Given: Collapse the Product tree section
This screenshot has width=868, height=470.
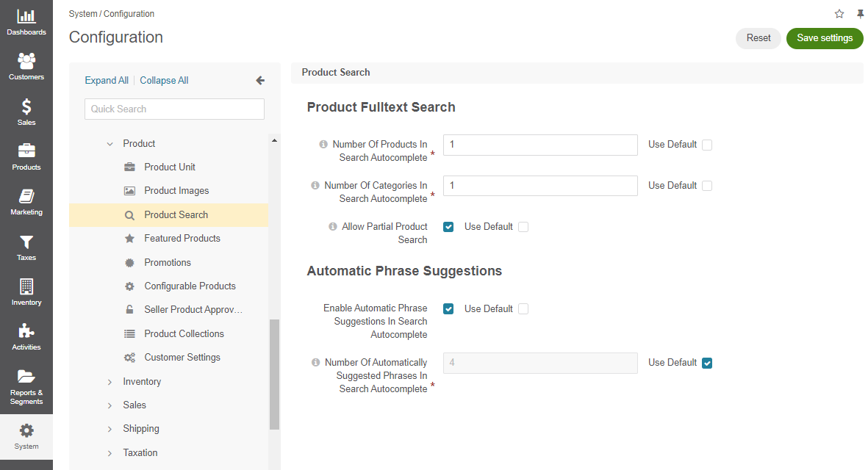Looking at the screenshot, I should point(110,144).
